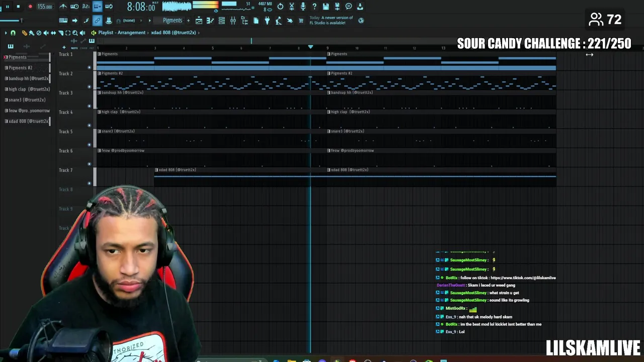Click the plugin picker plug icon

(x=267, y=21)
